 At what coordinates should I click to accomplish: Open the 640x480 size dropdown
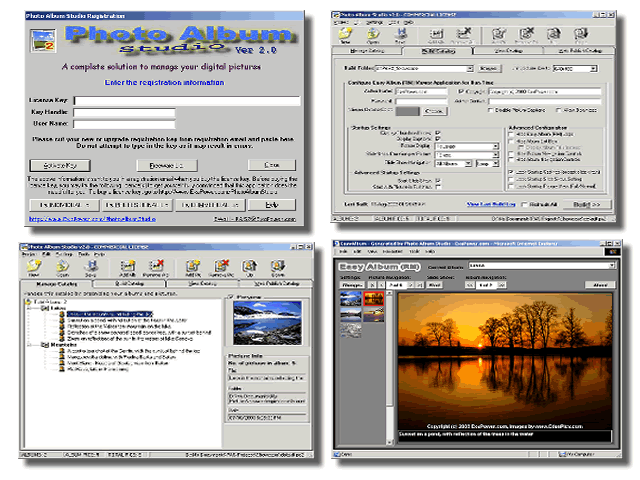pos(593,69)
